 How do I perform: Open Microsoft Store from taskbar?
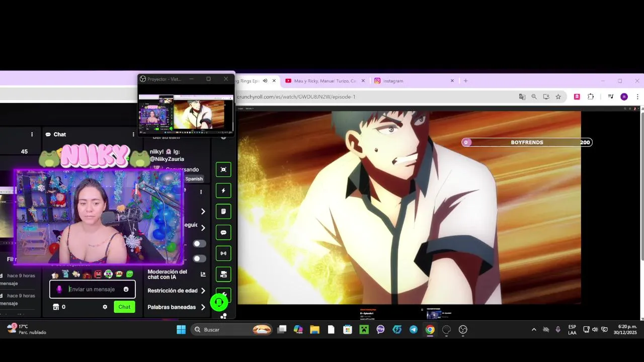click(x=347, y=329)
